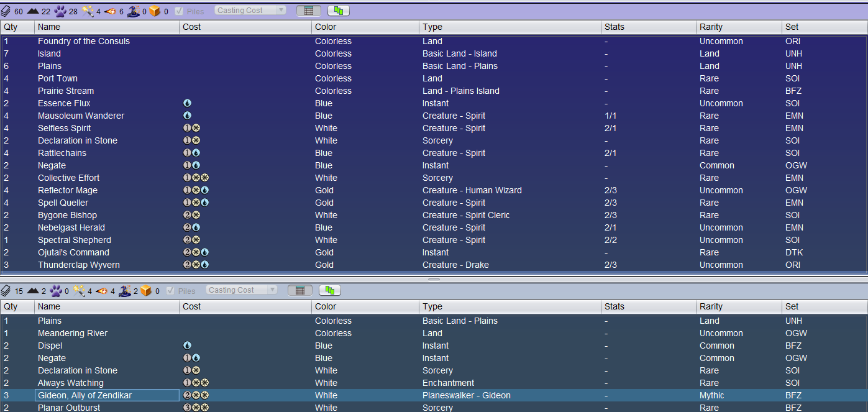Select the Bygone Bishop row
Viewport: 868px width, 412px height.
434,215
